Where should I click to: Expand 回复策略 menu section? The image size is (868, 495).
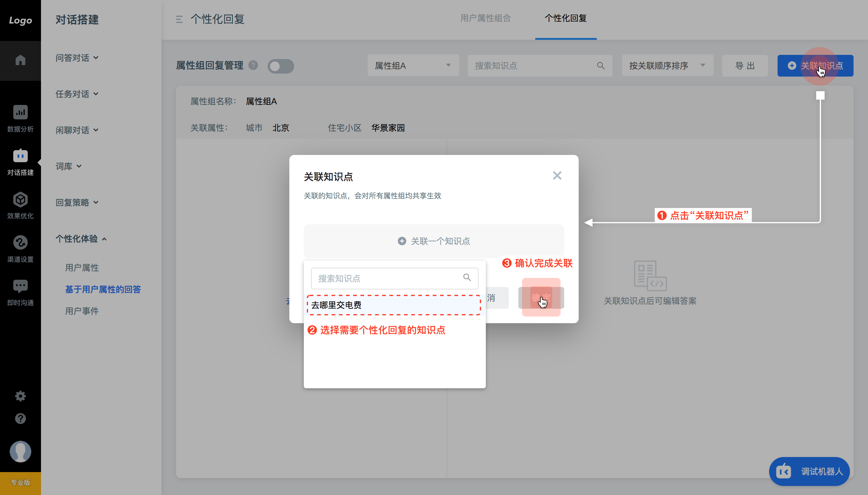[77, 203]
